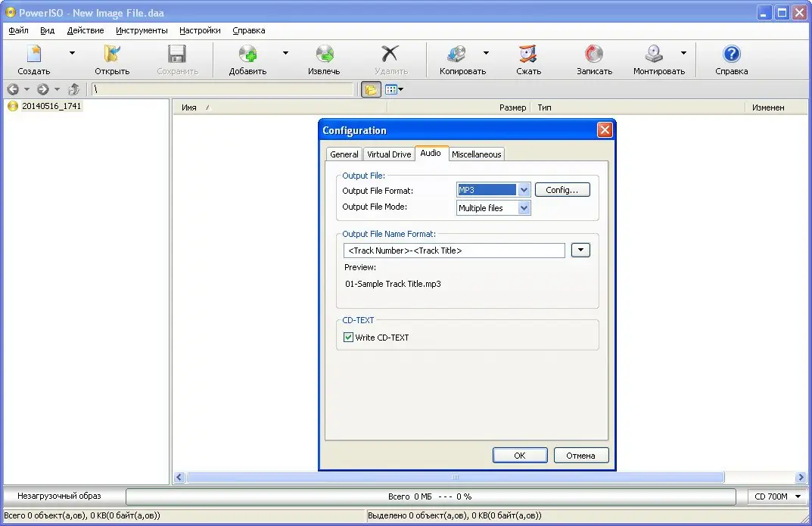Click OK in the Configuration dialog
The height and width of the screenshot is (526, 812).
(x=520, y=456)
